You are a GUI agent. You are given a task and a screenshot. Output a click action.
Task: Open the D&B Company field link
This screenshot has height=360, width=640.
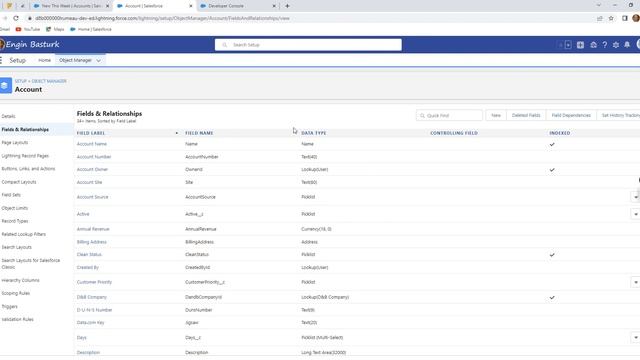91,298
